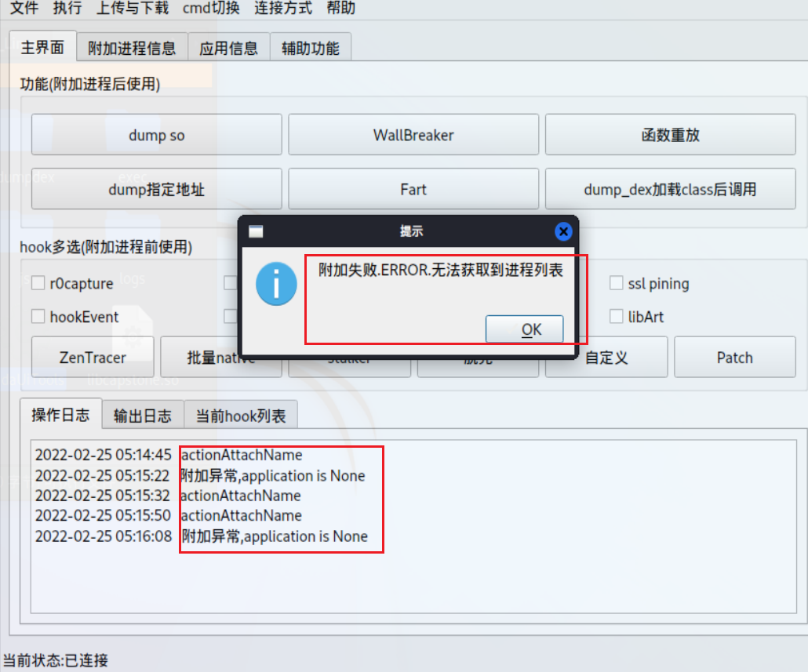Open the cmd切换 menu
Image resolution: width=808 pixels, height=672 pixels.
(211, 8)
